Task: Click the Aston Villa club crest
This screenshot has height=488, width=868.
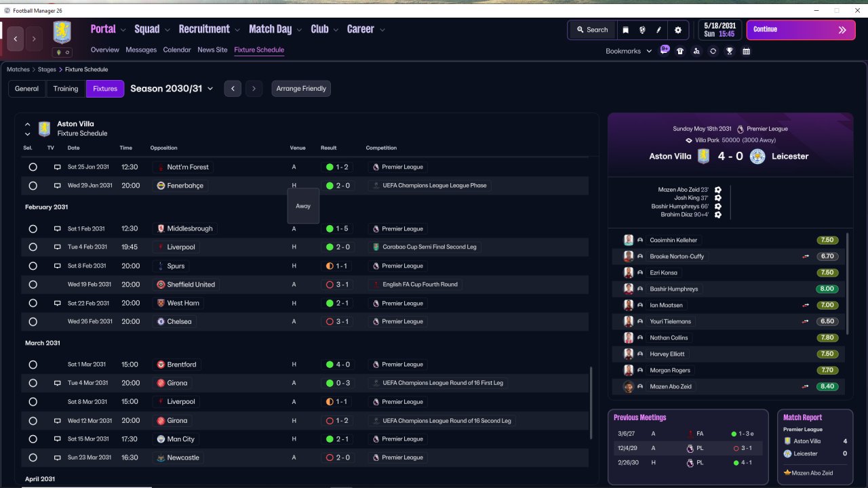Action: pyautogui.click(x=62, y=33)
